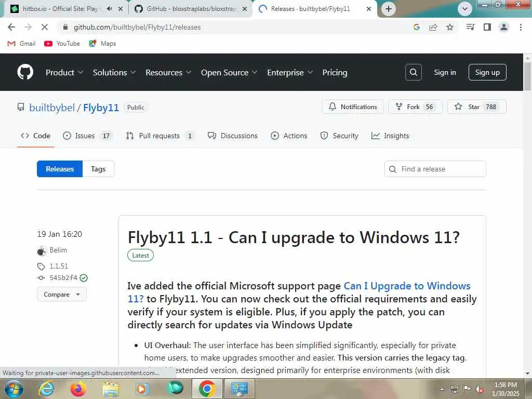Click the share page icon
Viewport: 532px width, 399px height.
point(433,27)
